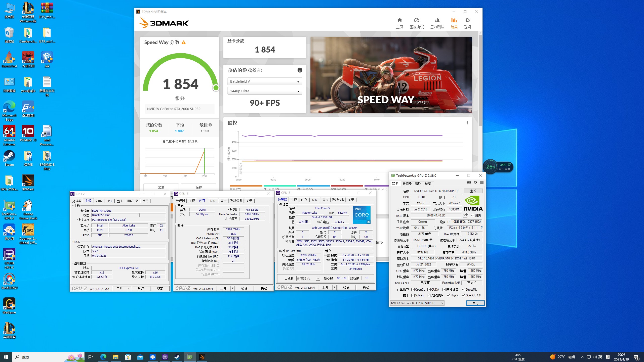Screen dimensions: 644x362
Task: Open the Cinebench desktop icon
Action: (28, 35)
